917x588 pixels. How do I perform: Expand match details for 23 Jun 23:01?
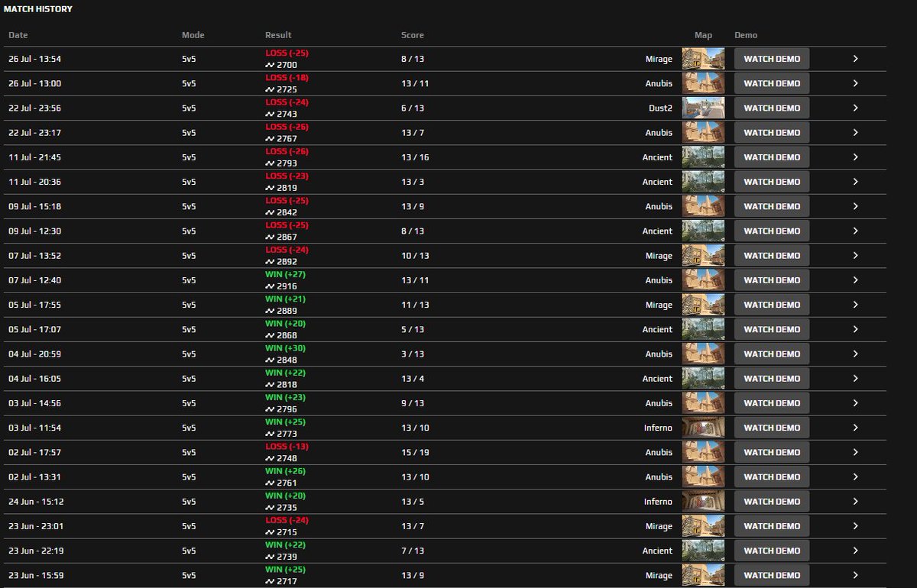855,526
